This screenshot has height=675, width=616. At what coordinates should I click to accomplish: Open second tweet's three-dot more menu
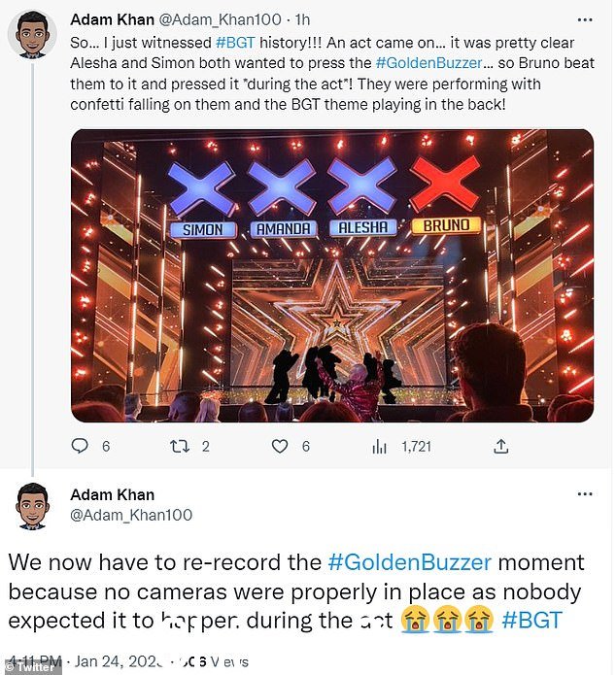pyautogui.click(x=585, y=493)
